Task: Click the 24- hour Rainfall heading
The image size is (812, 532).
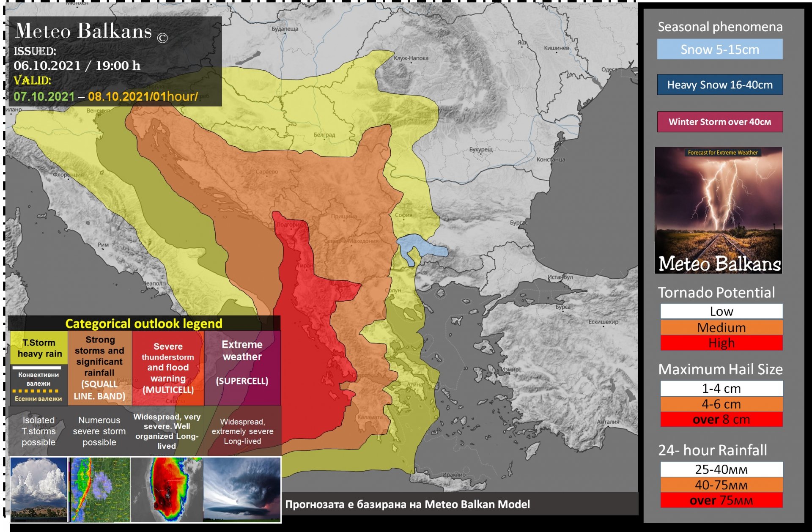Action: coord(713,450)
